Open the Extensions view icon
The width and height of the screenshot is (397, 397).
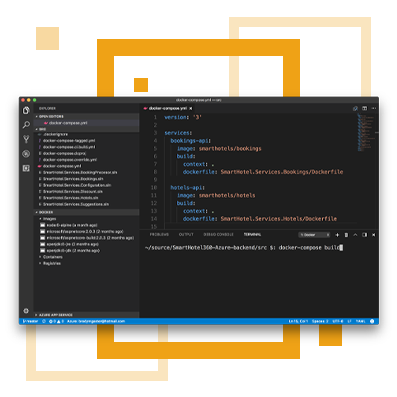[26, 168]
